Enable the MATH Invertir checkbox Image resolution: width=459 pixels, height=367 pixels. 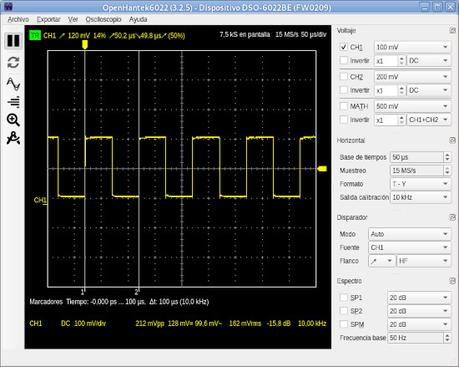pyautogui.click(x=344, y=119)
